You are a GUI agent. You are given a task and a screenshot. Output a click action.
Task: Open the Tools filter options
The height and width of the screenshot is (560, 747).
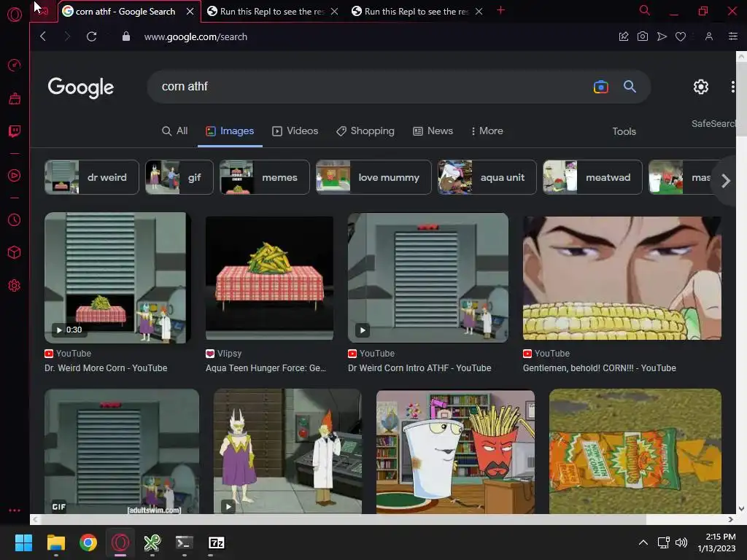(624, 131)
